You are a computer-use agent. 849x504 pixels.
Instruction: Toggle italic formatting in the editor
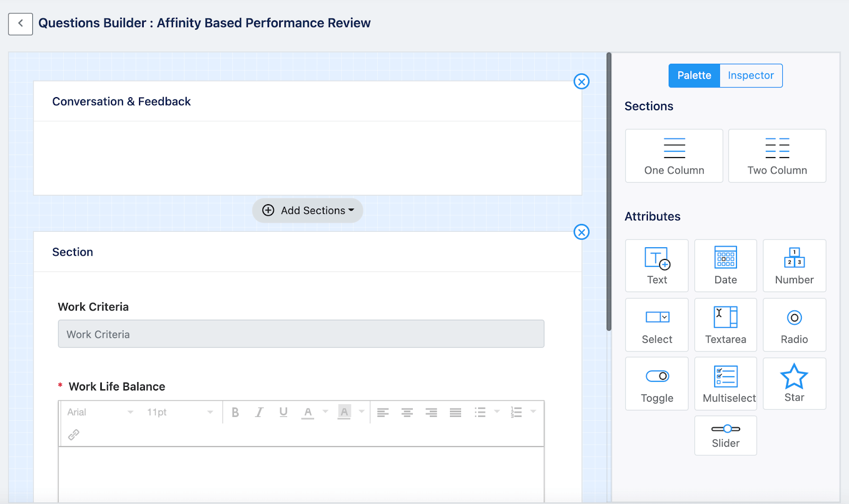259,412
